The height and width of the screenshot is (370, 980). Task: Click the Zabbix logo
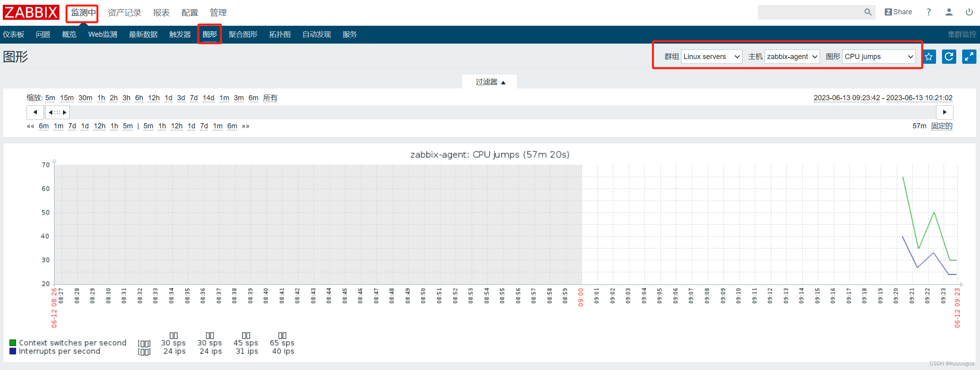(31, 12)
